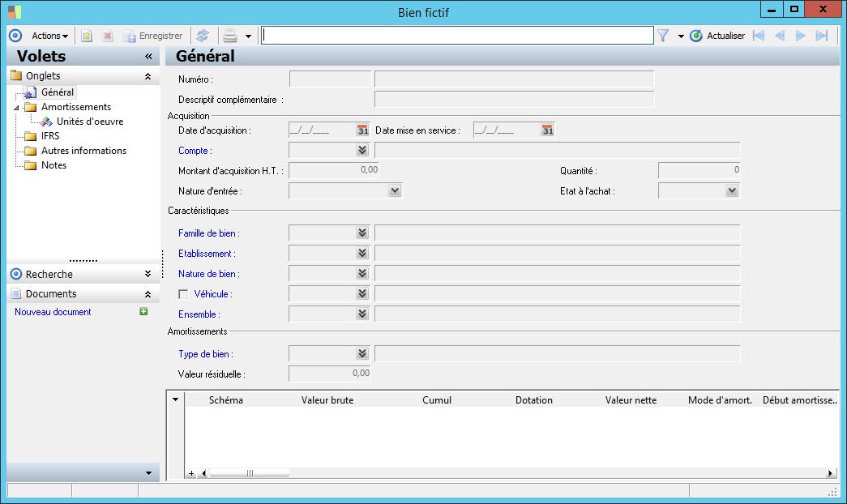Open the Nature d'entrée dropdown
Viewport: 847px width, 504px height.
[395, 190]
